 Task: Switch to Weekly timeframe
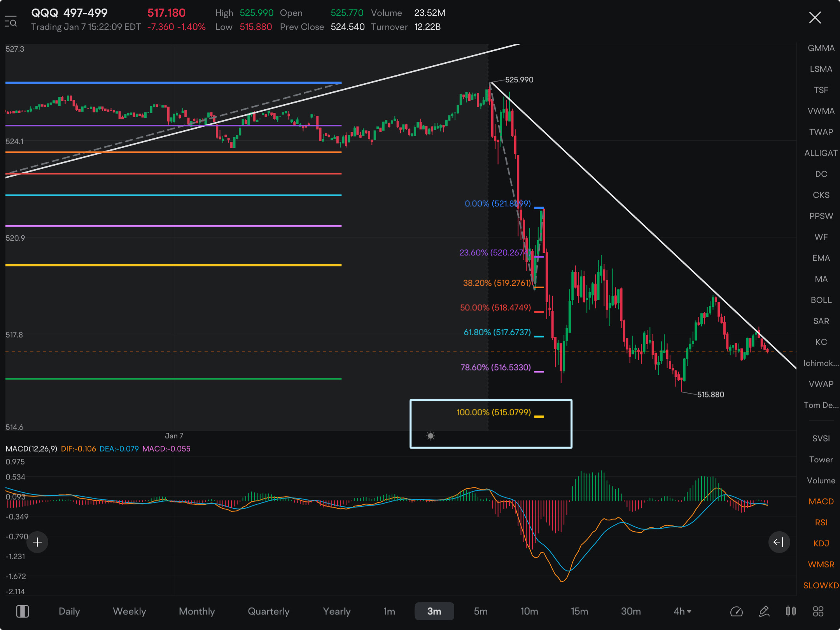pos(129,611)
